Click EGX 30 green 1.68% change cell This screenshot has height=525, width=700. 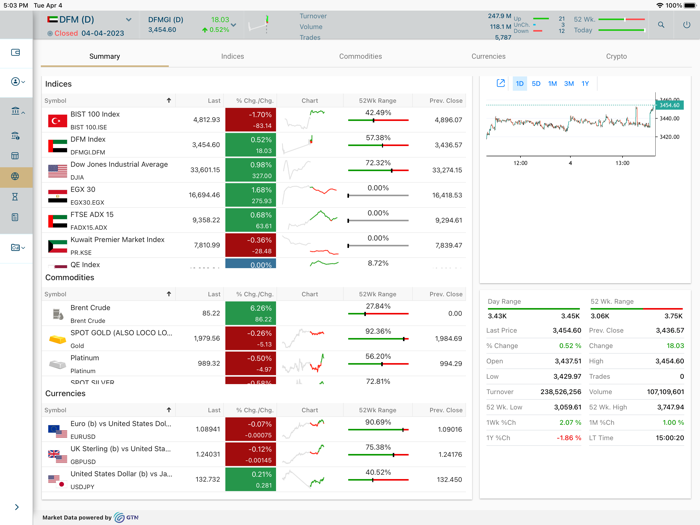coord(250,195)
